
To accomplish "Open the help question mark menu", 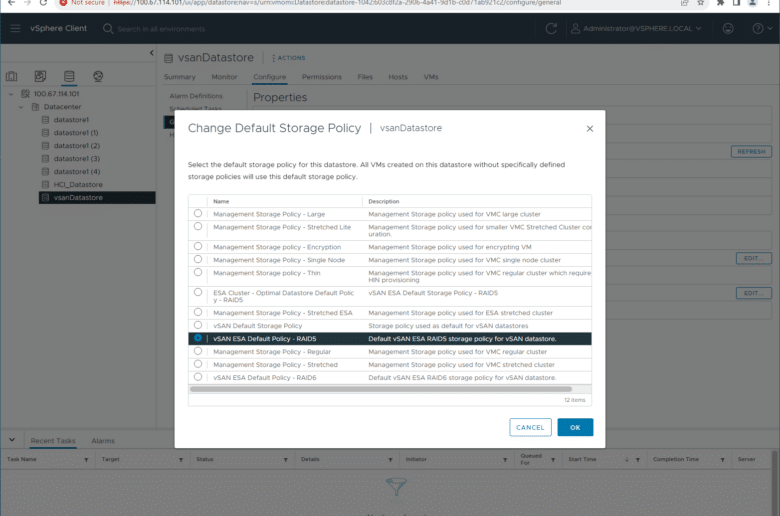I will [762, 28].
